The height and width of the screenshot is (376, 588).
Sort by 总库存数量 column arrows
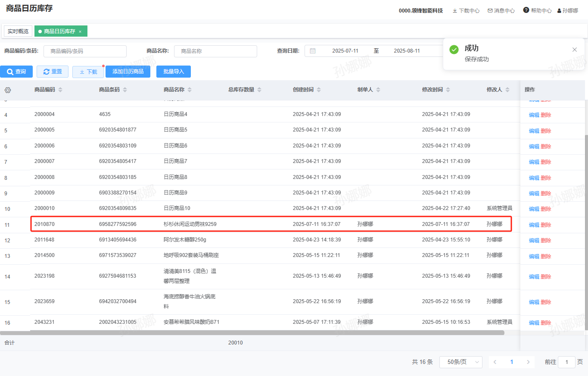click(259, 90)
